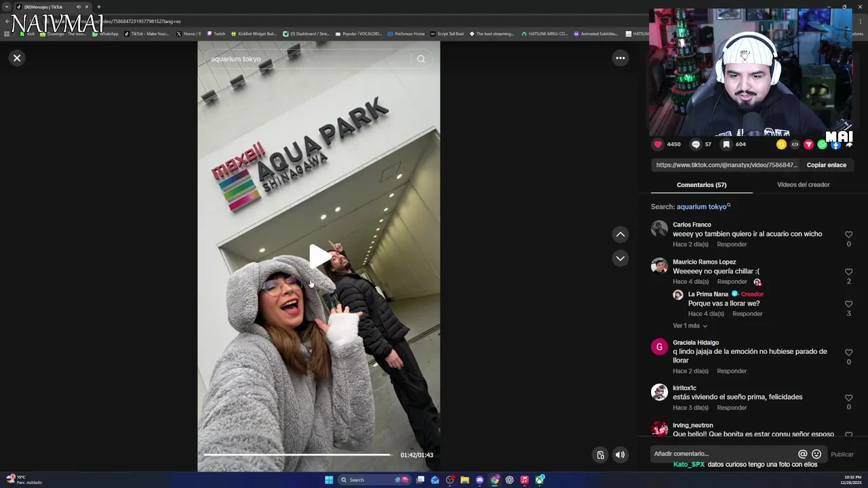Open Xbox app from the taskbar
The width and height of the screenshot is (868, 488).
540,480
